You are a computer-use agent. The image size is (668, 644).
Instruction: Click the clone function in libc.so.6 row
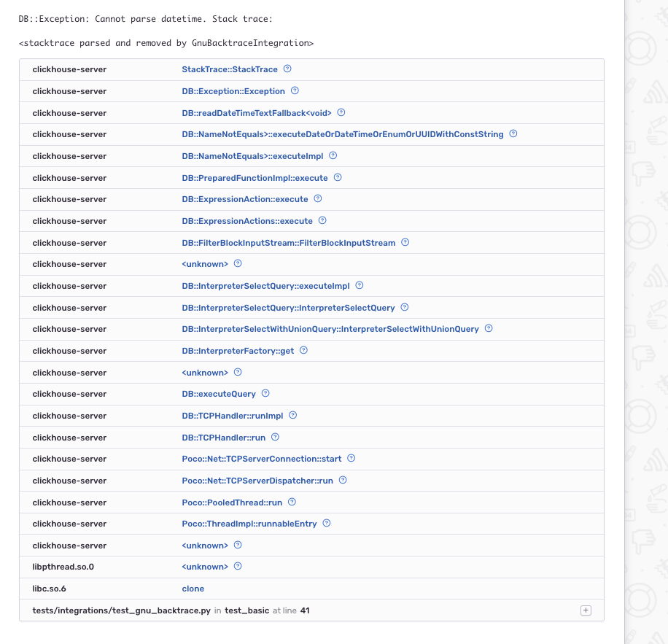click(x=193, y=589)
